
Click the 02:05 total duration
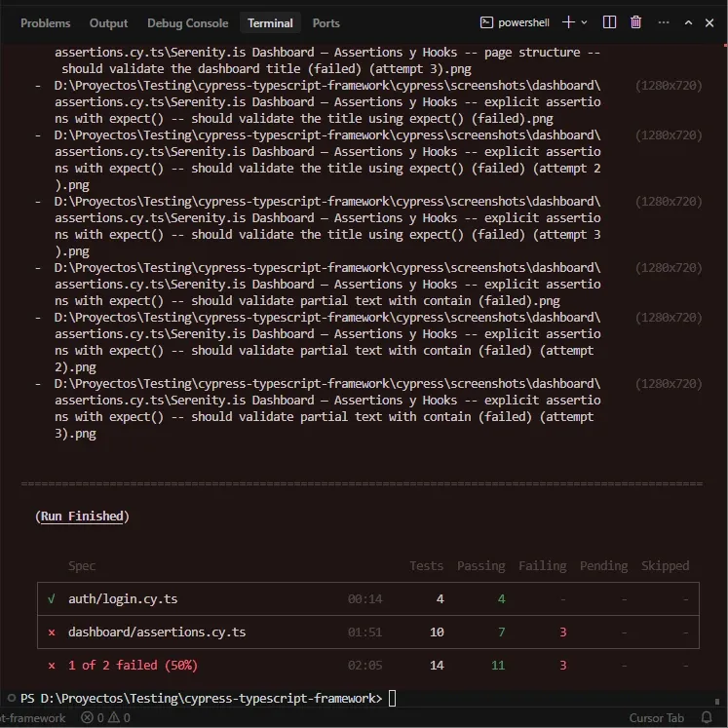coord(364,666)
